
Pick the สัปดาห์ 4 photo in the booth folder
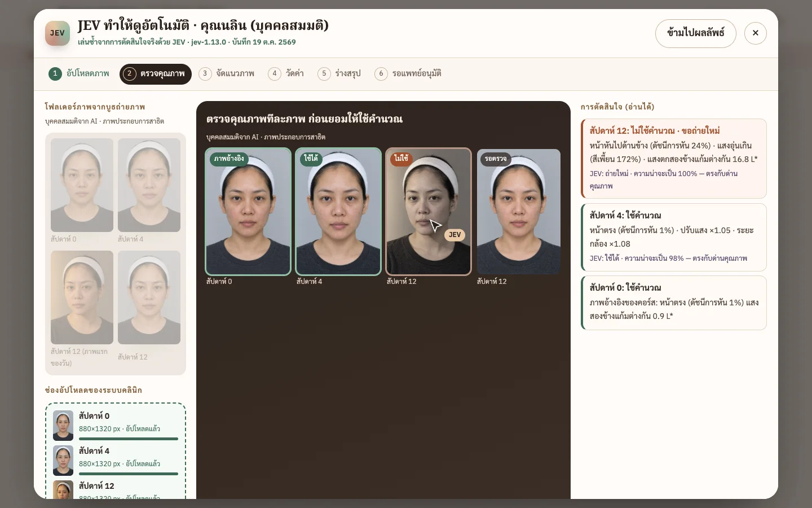click(x=149, y=185)
